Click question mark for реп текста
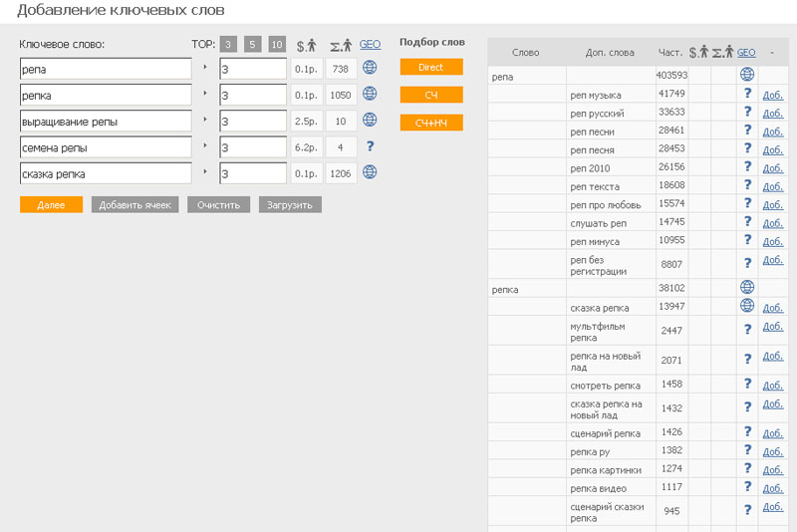Screen dimensions: 797x532 (x=747, y=184)
